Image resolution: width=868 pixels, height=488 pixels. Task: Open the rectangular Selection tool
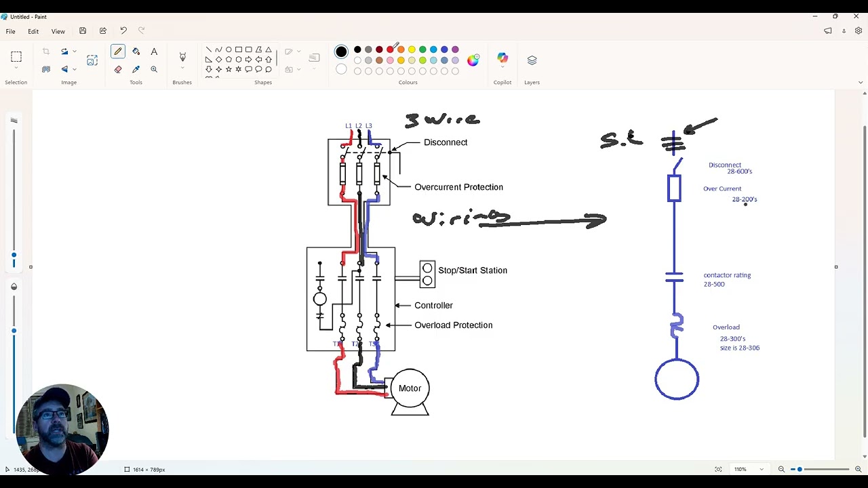click(x=16, y=57)
